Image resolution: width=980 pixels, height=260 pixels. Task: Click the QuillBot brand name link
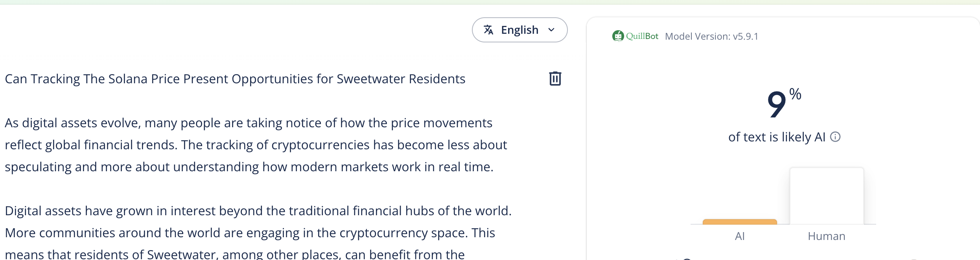(x=642, y=36)
